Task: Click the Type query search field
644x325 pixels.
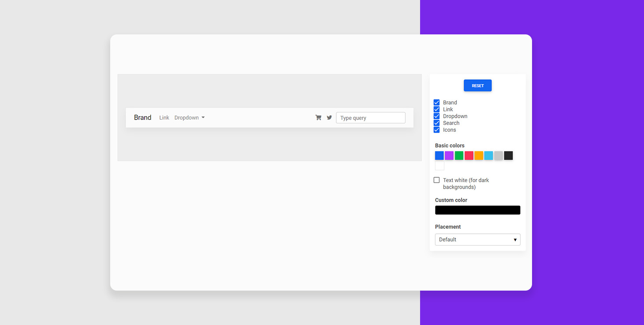Action: click(x=370, y=118)
